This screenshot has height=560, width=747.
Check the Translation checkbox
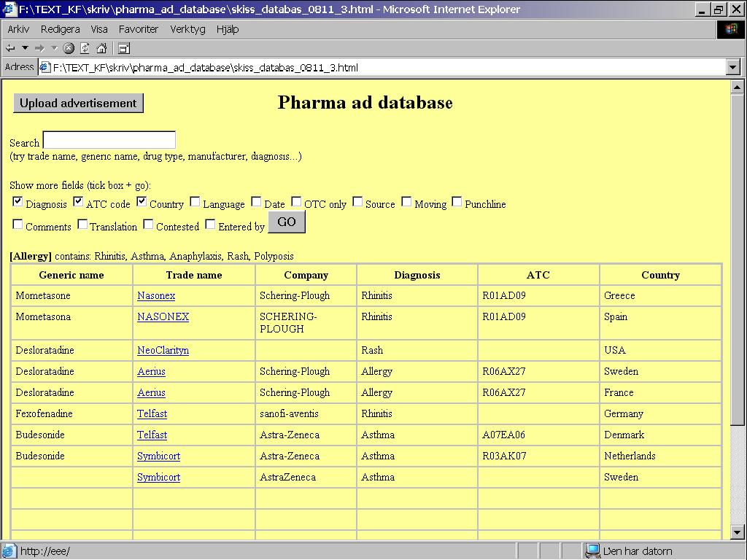[82, 224]
